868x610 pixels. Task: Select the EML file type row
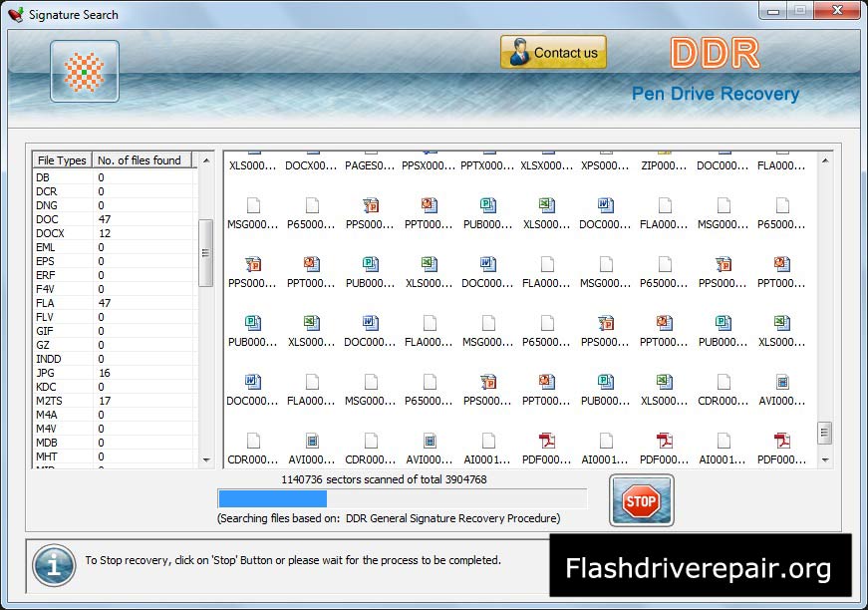click(115, 247)
